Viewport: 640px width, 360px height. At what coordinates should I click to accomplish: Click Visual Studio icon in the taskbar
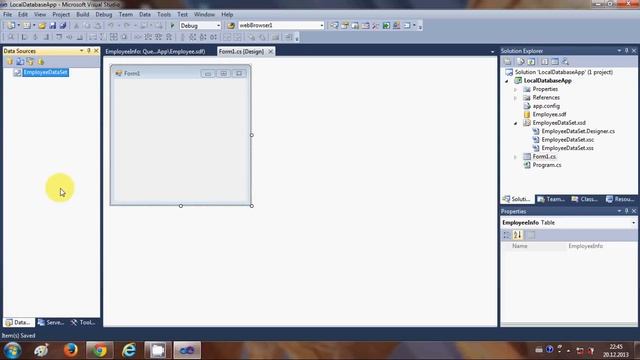click(187, 350)
